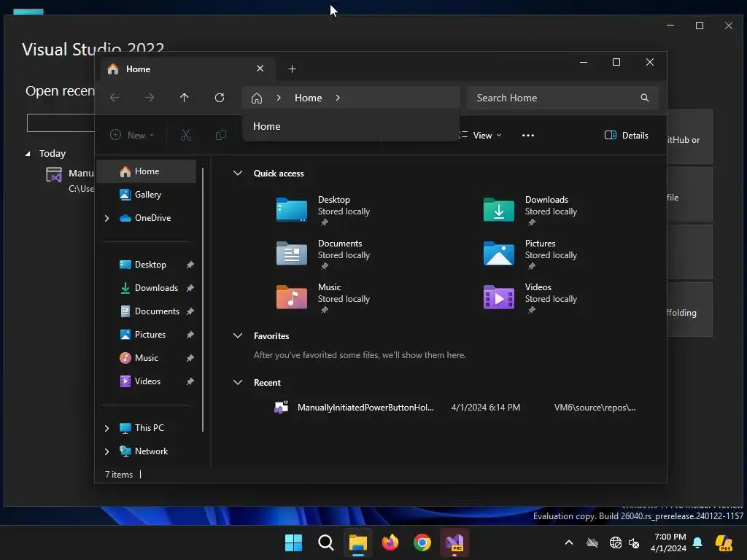The image size is (747, 560).
Task: Select This PC in navigation pane
Action: pyautogui.click(x=149, y=428)
